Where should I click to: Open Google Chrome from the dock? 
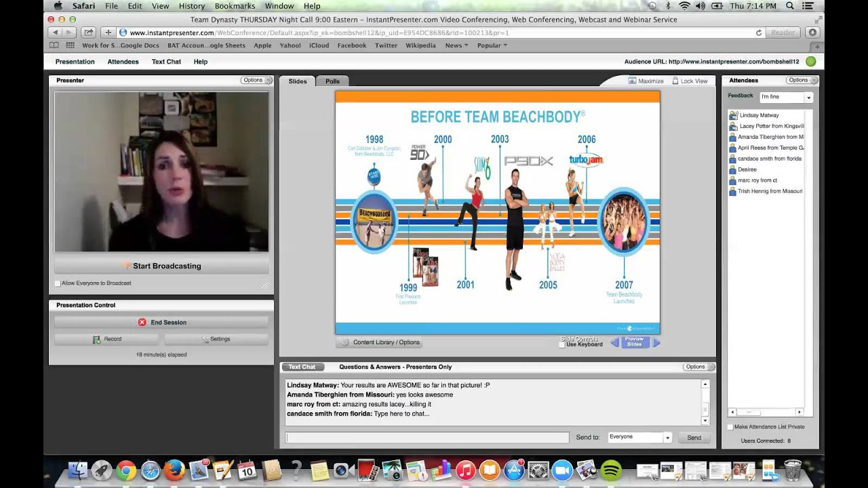(x=125, y=470)
